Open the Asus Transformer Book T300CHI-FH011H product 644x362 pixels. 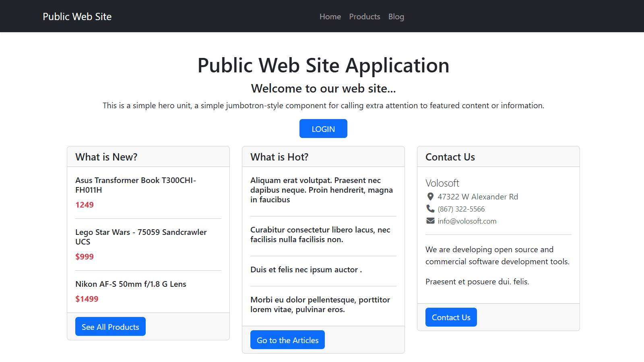(x=136, y=185)
